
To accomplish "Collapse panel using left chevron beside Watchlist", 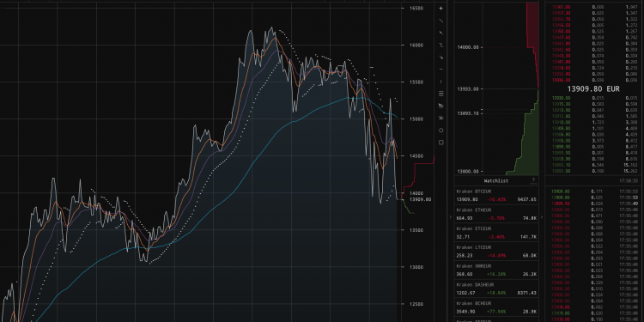I will 451,217.
